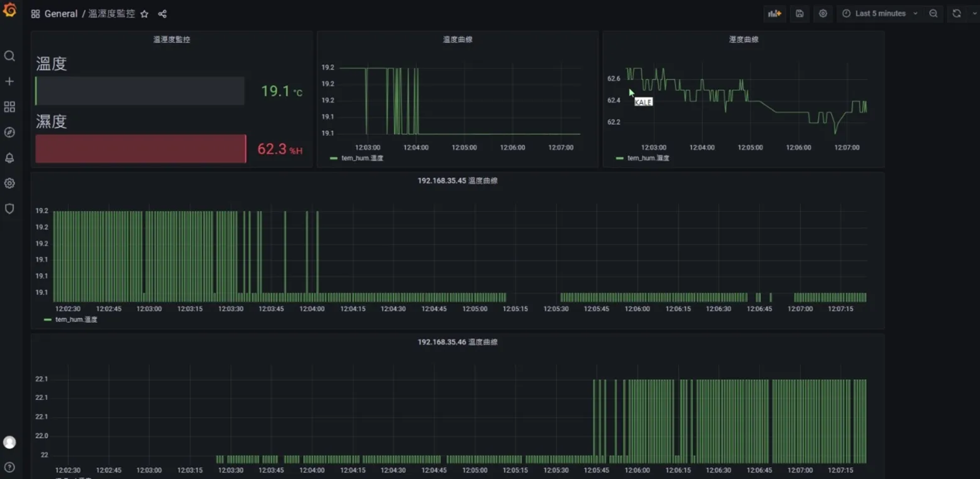
Task: Click the Add panel button in toolbar
Action: pyautogui.click(x=774, y=13)
